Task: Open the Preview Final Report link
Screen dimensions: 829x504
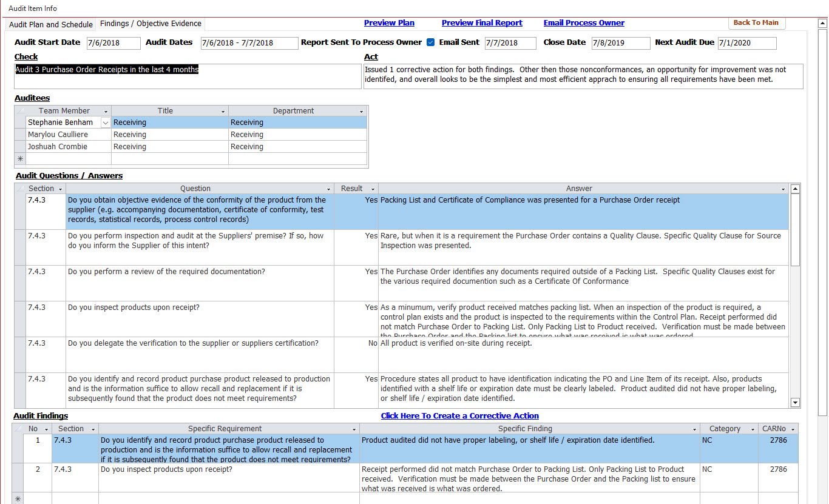Action: [482, 23]
